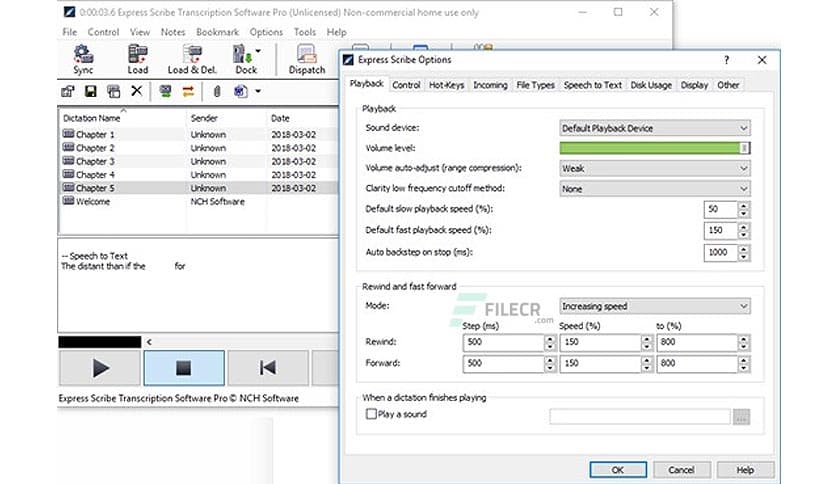Select Chapter 1 in dictation list
The height and width of the screenshot is (484, 836).
click(198, 134)
